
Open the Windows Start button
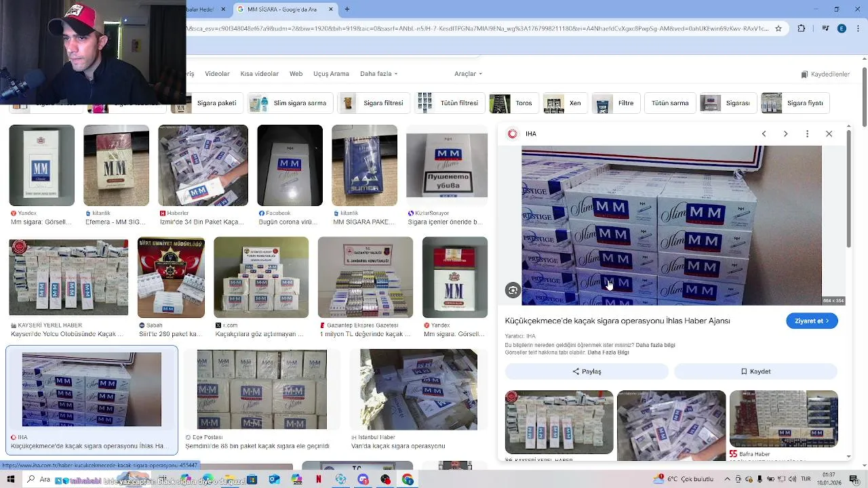pyautogui.click(x=10, y=479)
